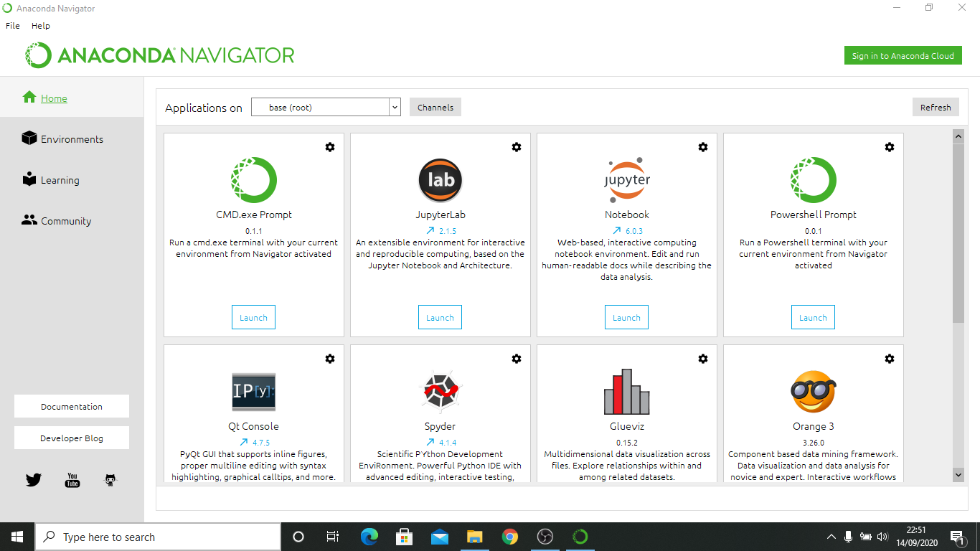980x551 pixels.
Task: Open Microsoft Edge from the taskbar
Action: coord(369,537)
